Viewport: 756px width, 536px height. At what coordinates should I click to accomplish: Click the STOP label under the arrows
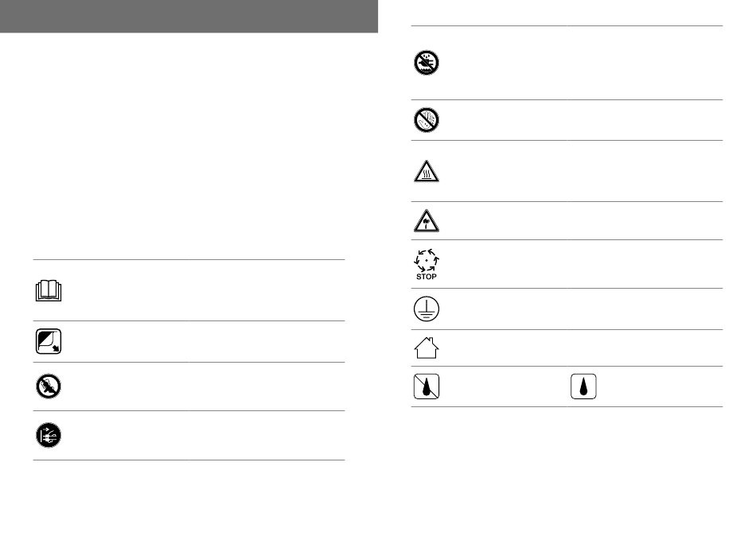[x=427, y=277]
